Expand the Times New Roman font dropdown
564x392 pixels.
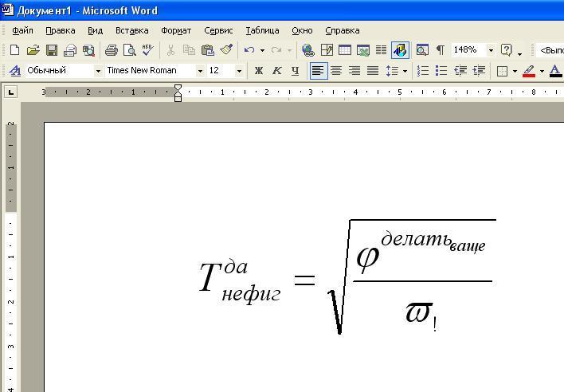pos(200,71)
